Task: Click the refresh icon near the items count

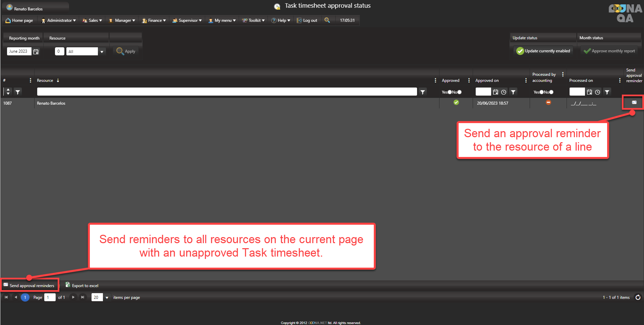Action: click(638, 297)
